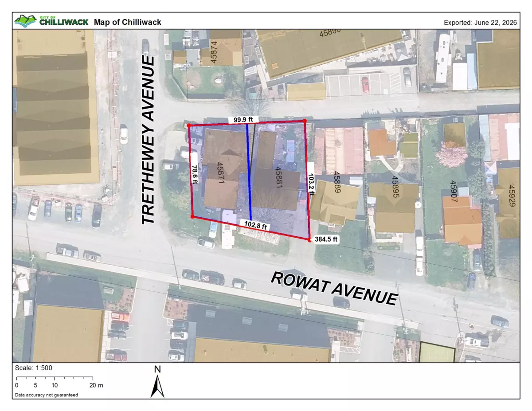Click the Trethewey Avenue street label
This screenshot has height=411, width=532.
148,140
